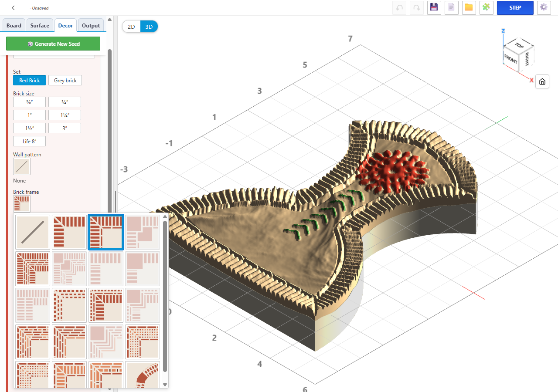Click the down arrow of the pattern list scrollbar

click(x=165, y=385)
